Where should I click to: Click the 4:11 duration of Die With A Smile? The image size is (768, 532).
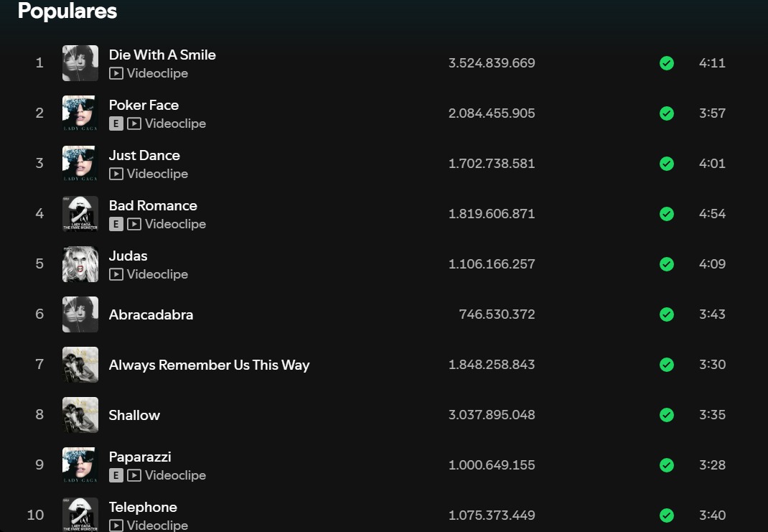[712, 63]
